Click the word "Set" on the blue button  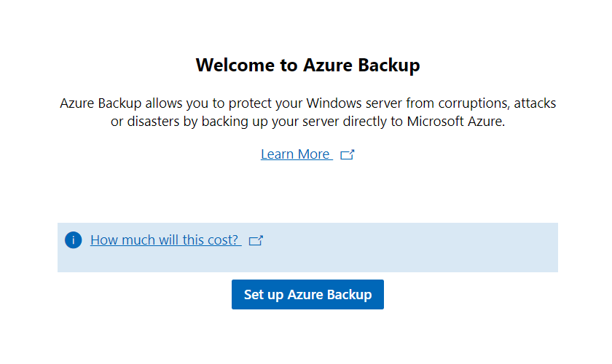[x=254, y=295]
